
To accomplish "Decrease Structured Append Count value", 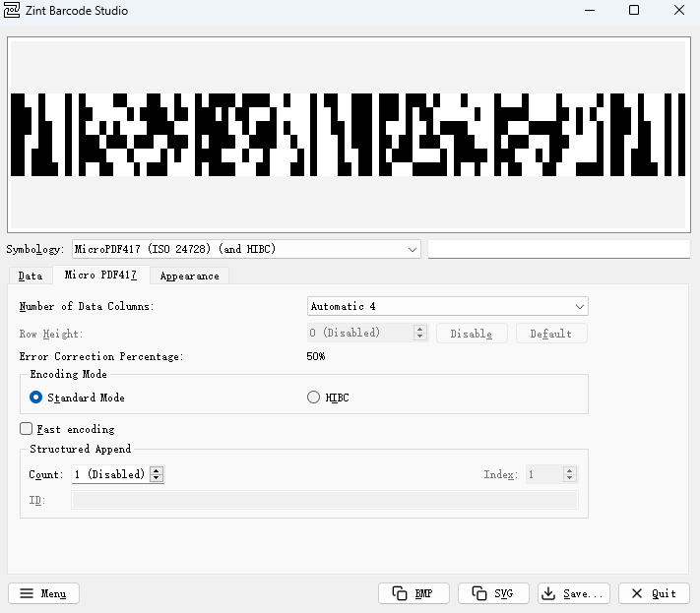I will [x=157, y=479].
